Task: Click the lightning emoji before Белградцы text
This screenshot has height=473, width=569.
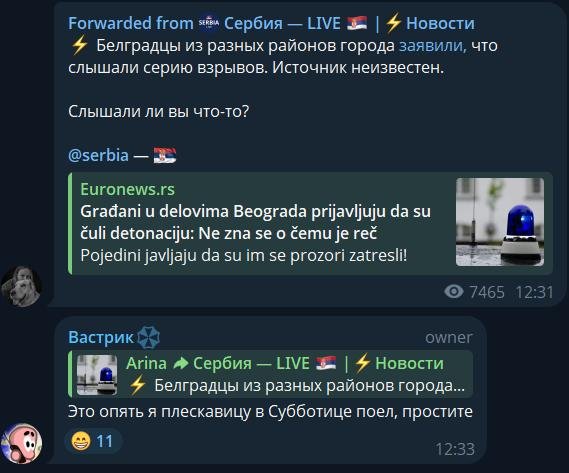Action: coord(79,46)
